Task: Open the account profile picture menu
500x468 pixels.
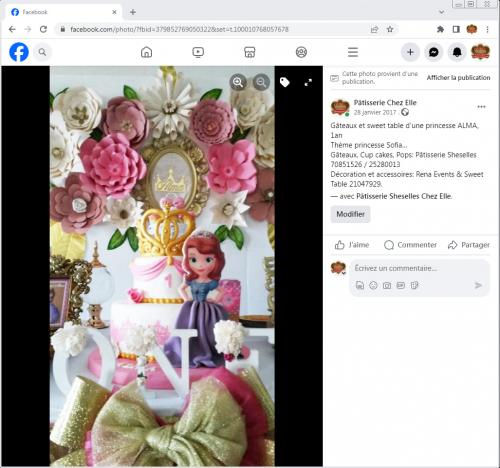Action: tap(480, 52)
